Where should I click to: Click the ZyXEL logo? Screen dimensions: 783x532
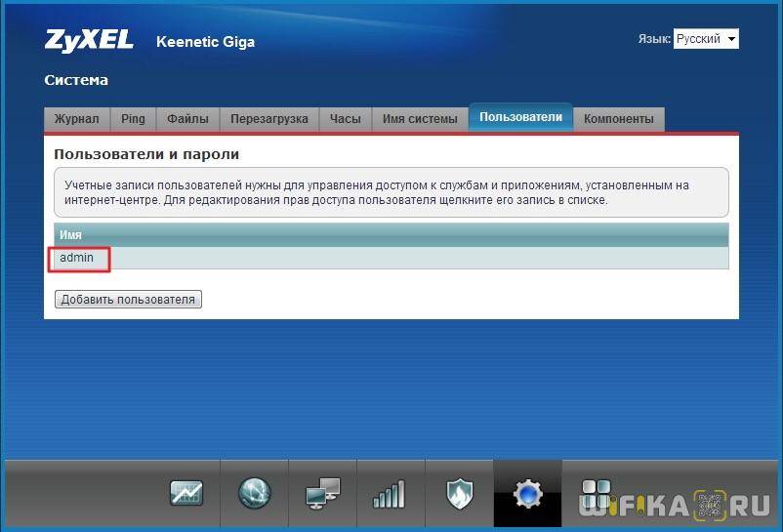click(x=91, y=41)
